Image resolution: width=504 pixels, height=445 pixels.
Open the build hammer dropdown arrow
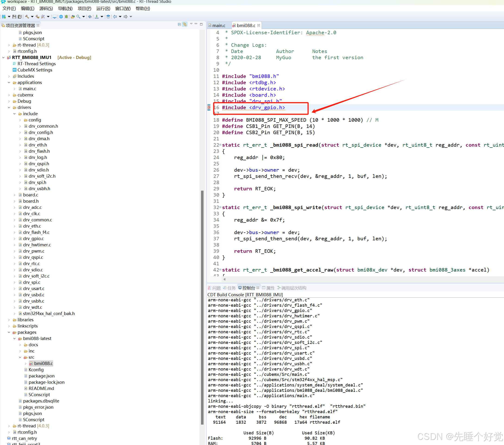[32, 16]
